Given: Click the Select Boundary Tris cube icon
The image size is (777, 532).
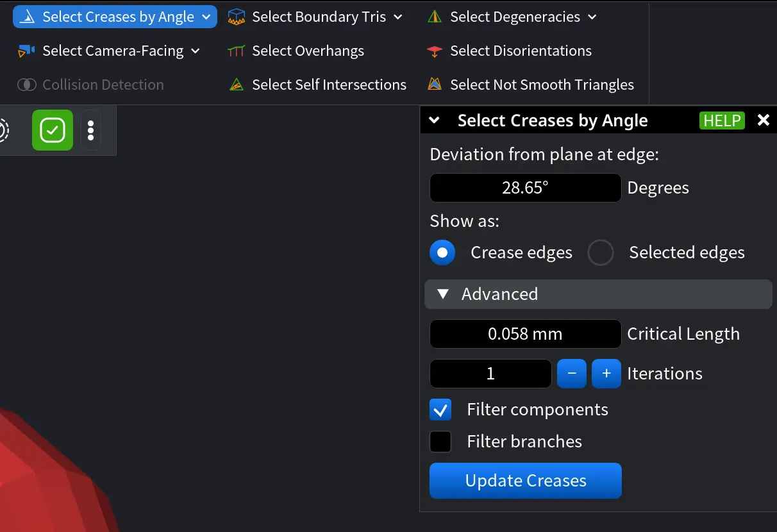Looking at the screenshot, I should (x=236, y=16).
